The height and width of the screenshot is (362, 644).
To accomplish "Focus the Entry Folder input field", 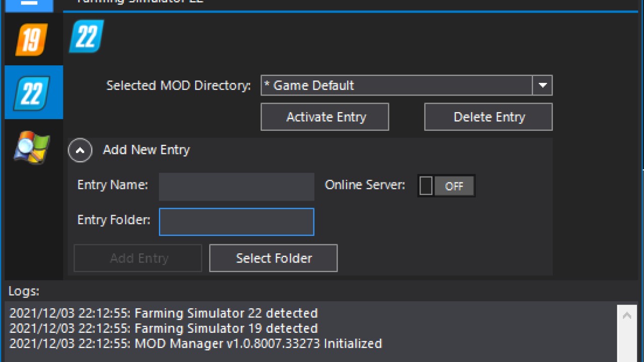I will point(236,222).
